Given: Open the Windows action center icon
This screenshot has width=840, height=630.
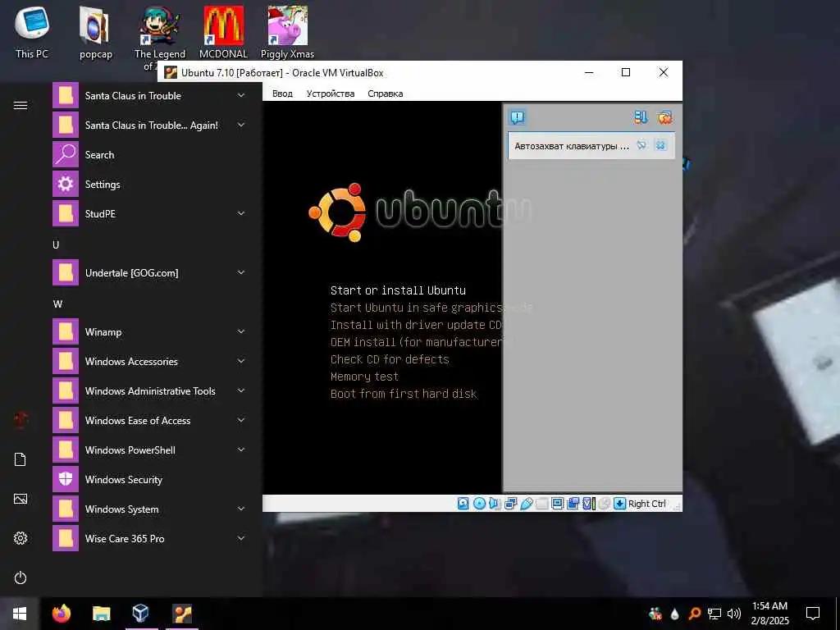Looking at the screenshot, I should tap(813, 614).
